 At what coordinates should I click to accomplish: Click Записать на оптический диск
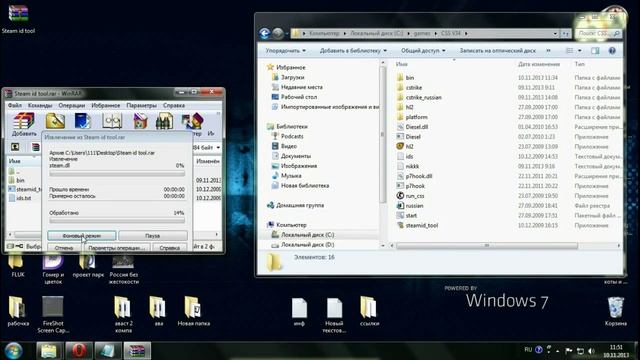(x=498, y=51)
